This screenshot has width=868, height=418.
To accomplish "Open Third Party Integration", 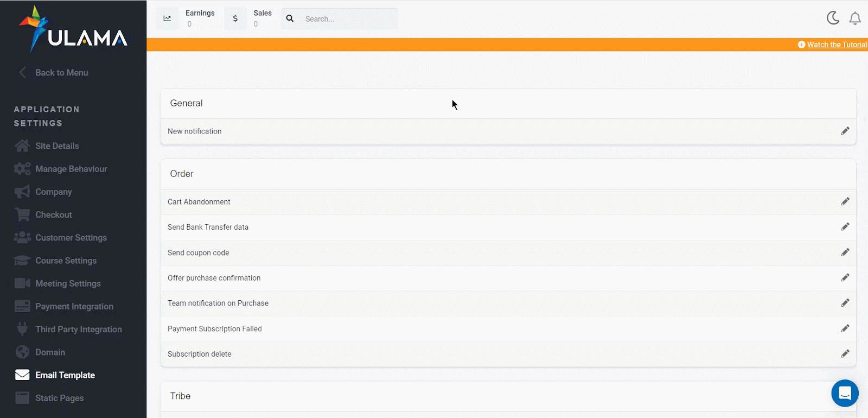I will tap(79, 329).
